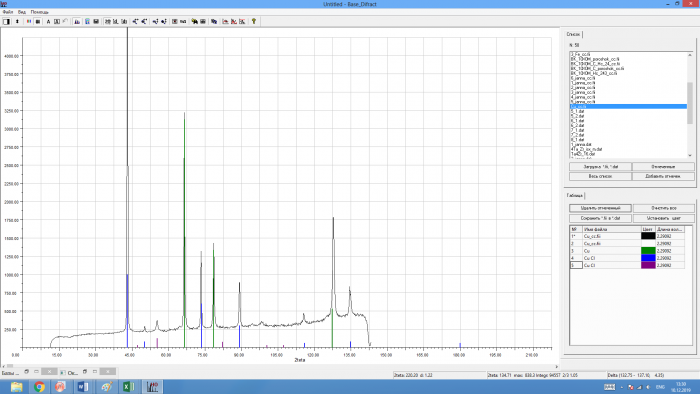Click the first toolbar icon at far left

pyautogui.click(x=6, y=21)
